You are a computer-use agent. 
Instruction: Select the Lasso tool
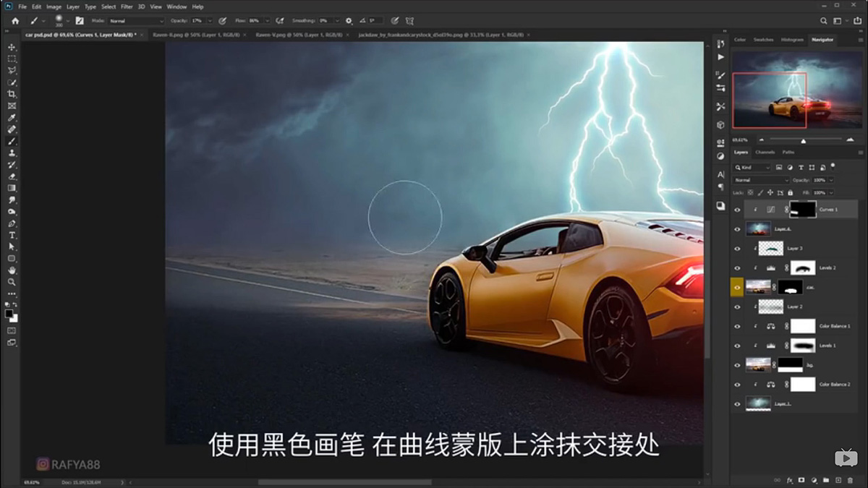(x=11, y=69)
